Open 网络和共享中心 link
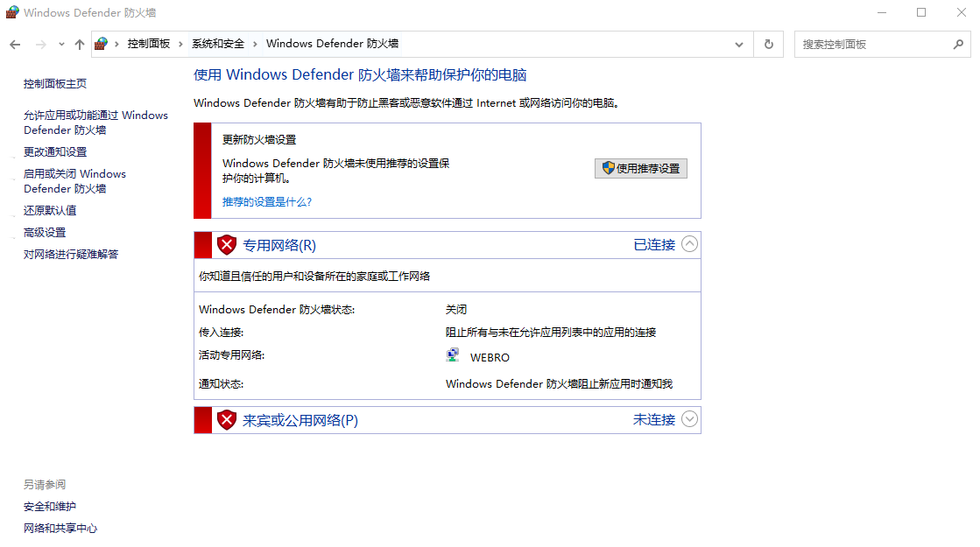The width and height of the screenshot is (980, 547). click(60, 529)
